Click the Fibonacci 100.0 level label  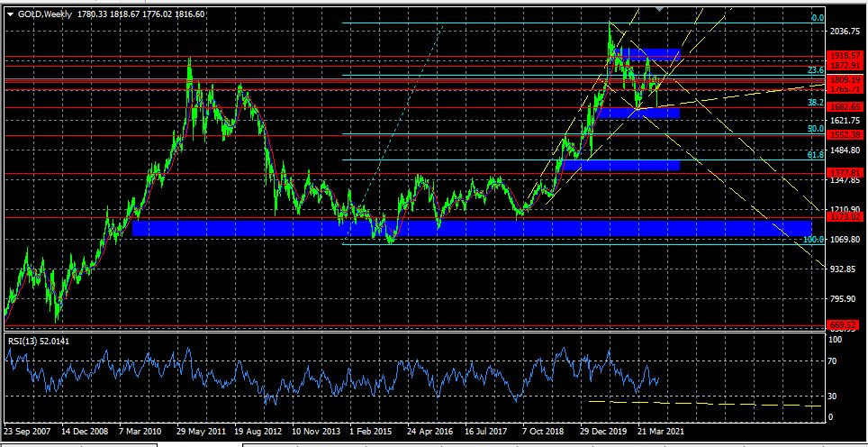click(x=814, y=240)
